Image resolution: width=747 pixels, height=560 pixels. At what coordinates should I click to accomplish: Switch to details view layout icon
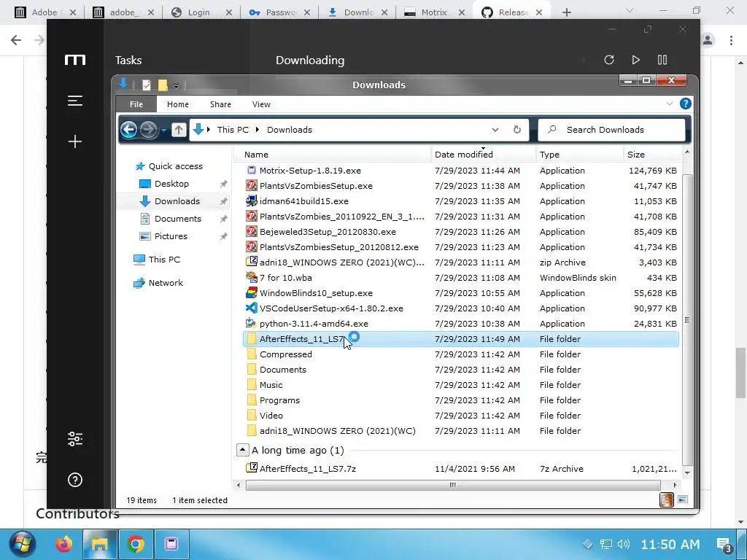click(x=667, y=499)
